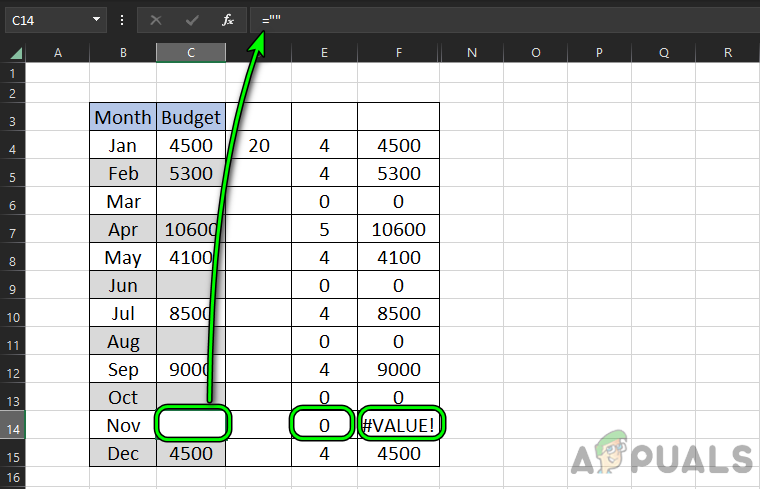The image size is (760, 489).
Task: Select column E header
Action: pos(324,53)
